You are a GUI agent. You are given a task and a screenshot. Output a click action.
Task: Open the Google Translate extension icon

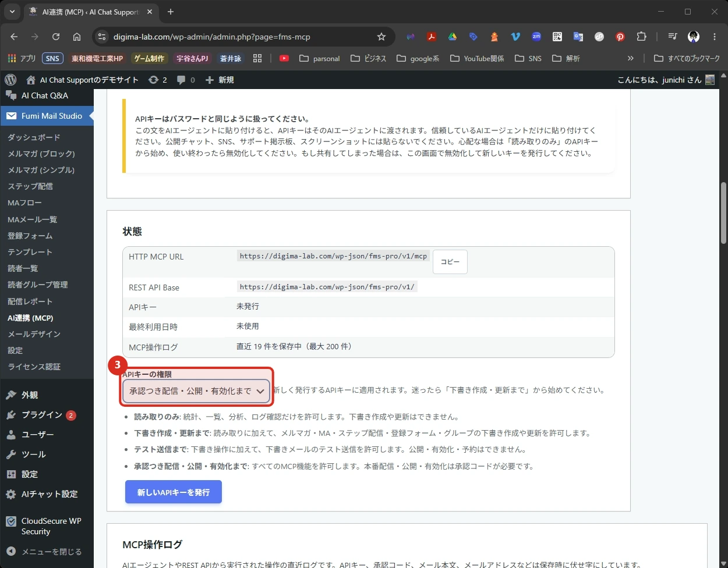578,37
